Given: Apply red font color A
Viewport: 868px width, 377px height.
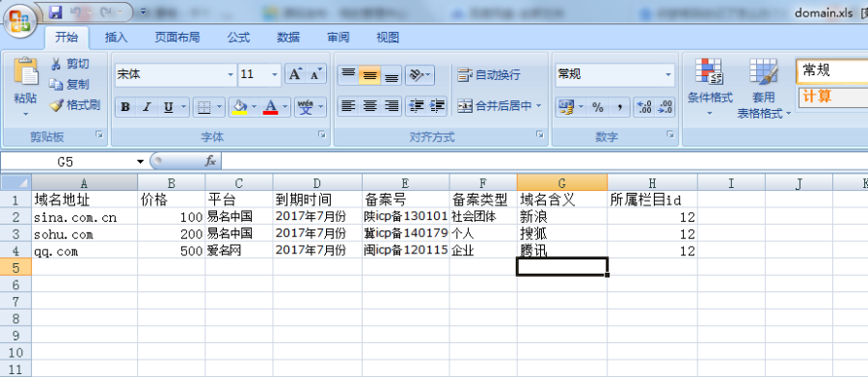Looking at the screenshot, I should pyautogui.click(x=271, y=107).
